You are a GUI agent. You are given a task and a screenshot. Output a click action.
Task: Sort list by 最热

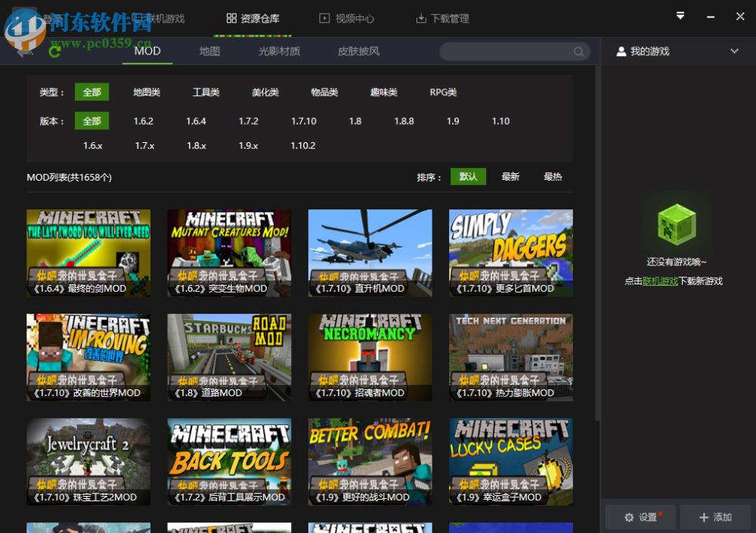tap(553, 177)
